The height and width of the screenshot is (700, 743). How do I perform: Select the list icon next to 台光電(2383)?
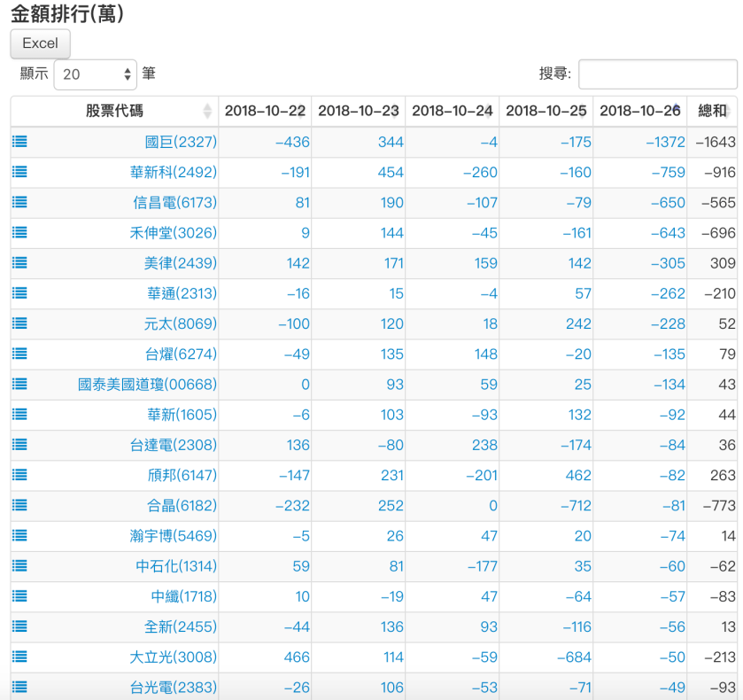click(x=19, y=688)
